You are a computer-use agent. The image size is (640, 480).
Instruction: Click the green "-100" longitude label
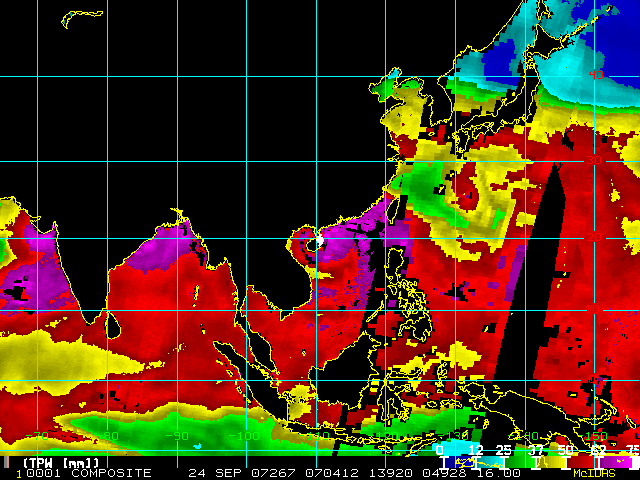coord(244,436)
